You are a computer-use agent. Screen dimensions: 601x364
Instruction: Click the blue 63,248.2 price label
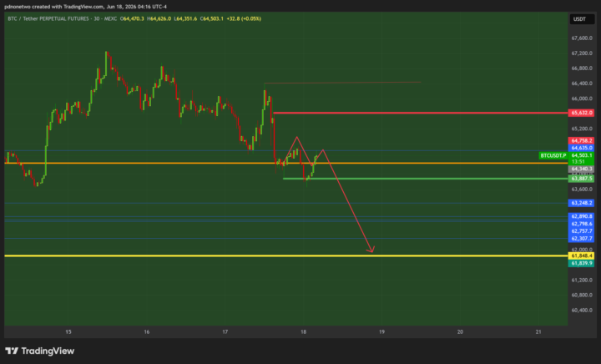tap(582, 203)
